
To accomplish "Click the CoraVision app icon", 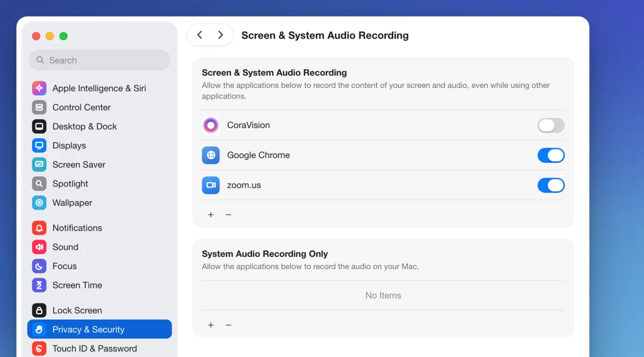I will [x=211, y=125].
